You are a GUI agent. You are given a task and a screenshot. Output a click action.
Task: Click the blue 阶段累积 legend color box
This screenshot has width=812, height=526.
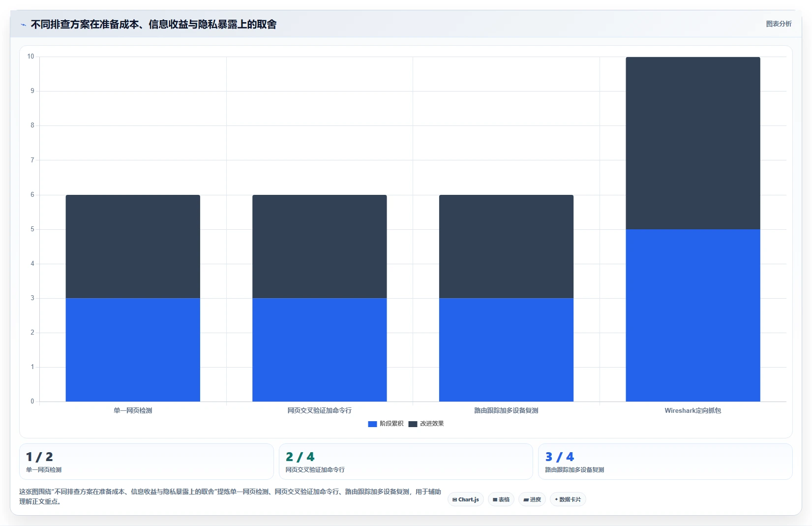point(372,424)
